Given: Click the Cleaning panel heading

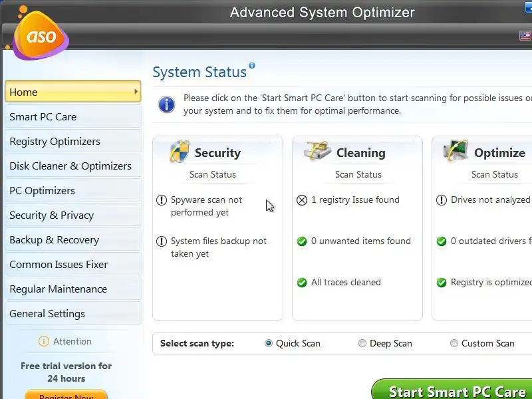Looking at the screenshot, I should coord(360,153).
